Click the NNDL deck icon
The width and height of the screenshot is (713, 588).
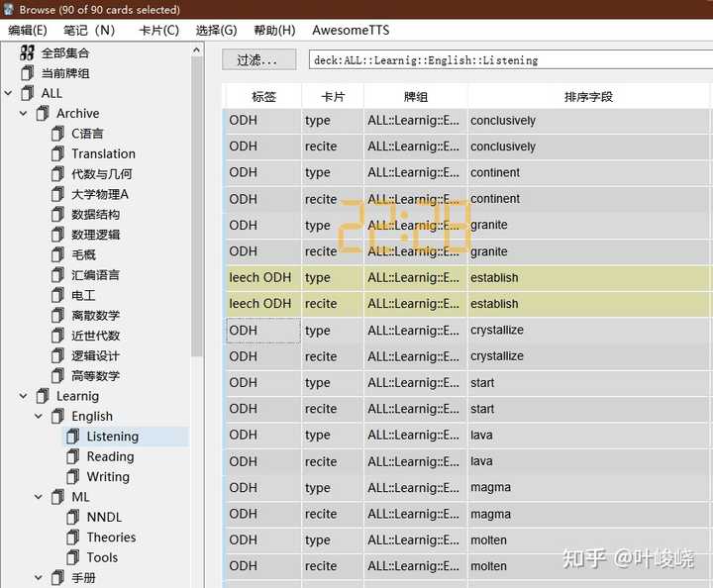pos(72,517)
